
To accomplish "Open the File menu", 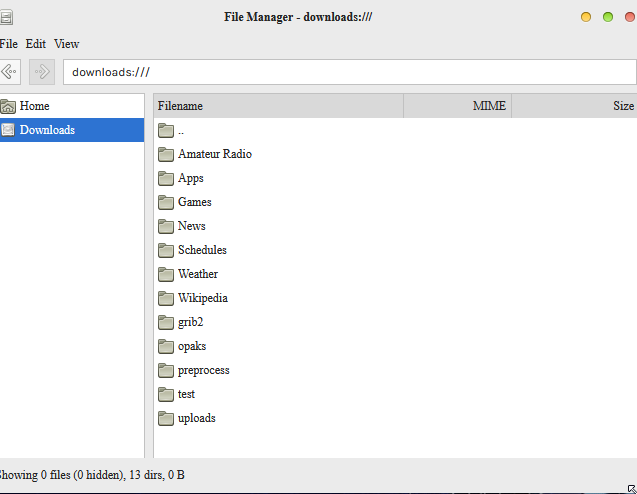I will tap(9, 44).
